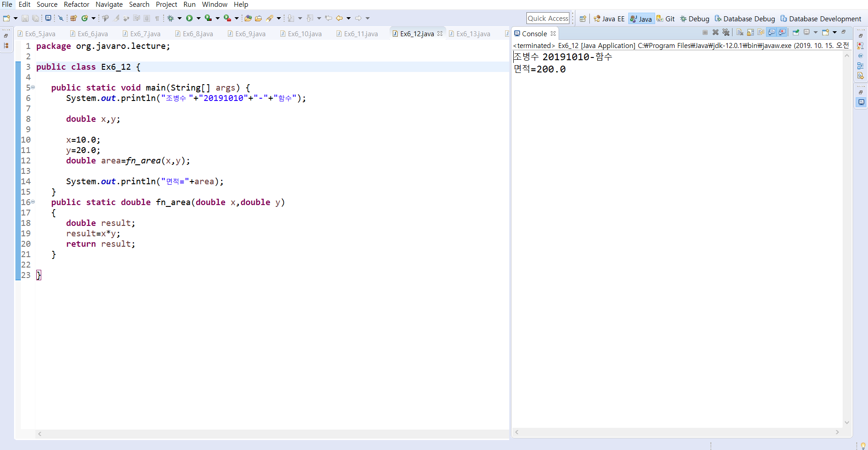Click the Search flashlight icon
The image size is (868, 450).
(x=270, y=18)
